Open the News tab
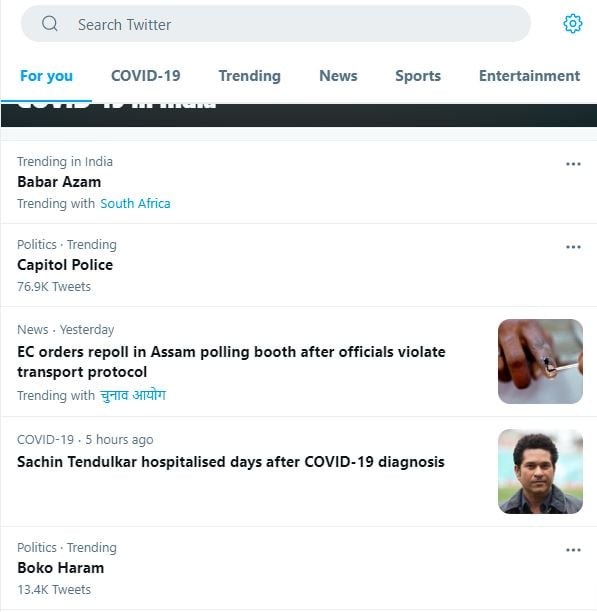 pos(338,76)
